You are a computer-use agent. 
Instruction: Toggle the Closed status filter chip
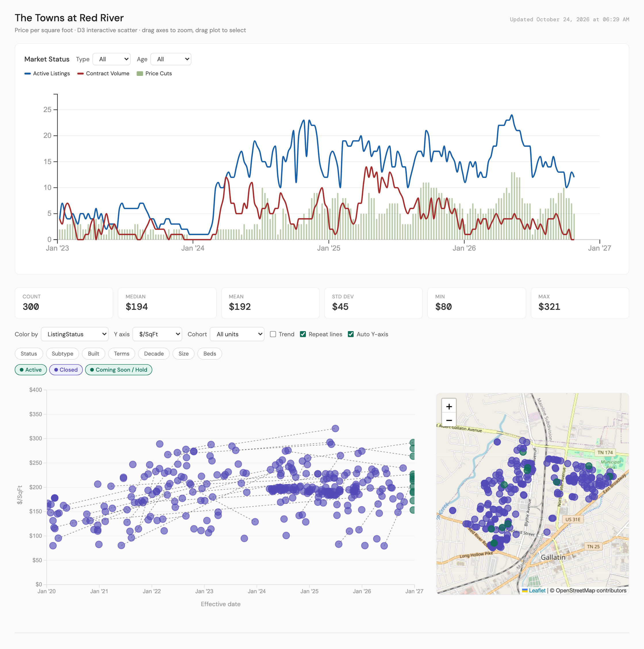[x=66, y=370]
